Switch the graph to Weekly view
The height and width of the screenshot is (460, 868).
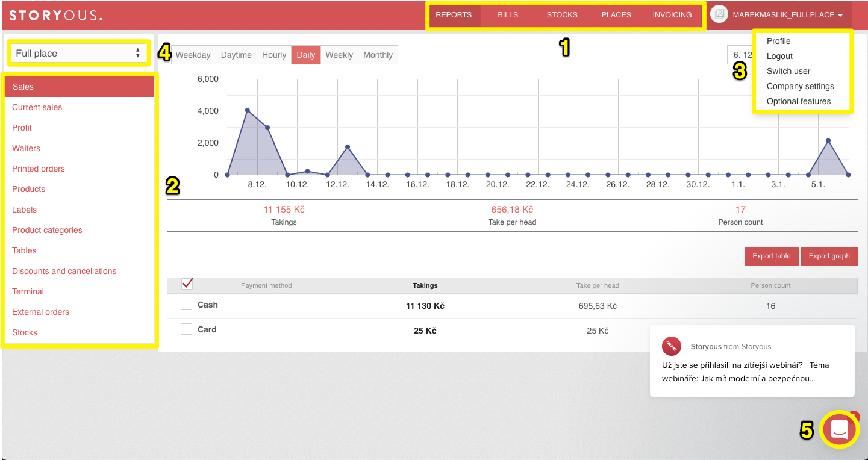click(339, 55)
